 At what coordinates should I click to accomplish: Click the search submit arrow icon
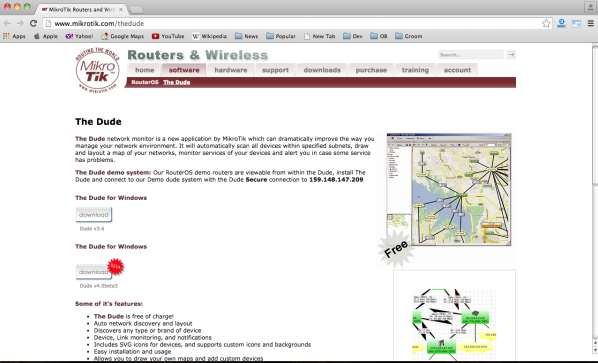coord(511,55)
